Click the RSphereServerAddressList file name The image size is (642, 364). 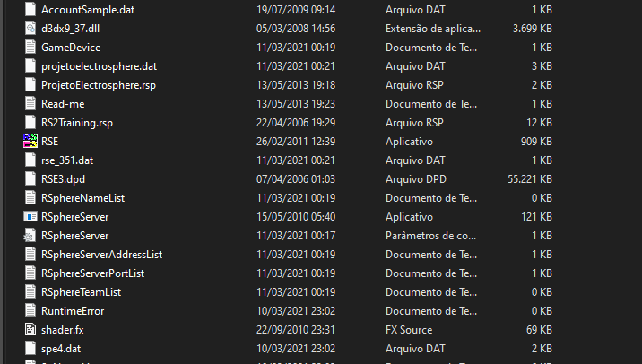click(x=101, y=255)
